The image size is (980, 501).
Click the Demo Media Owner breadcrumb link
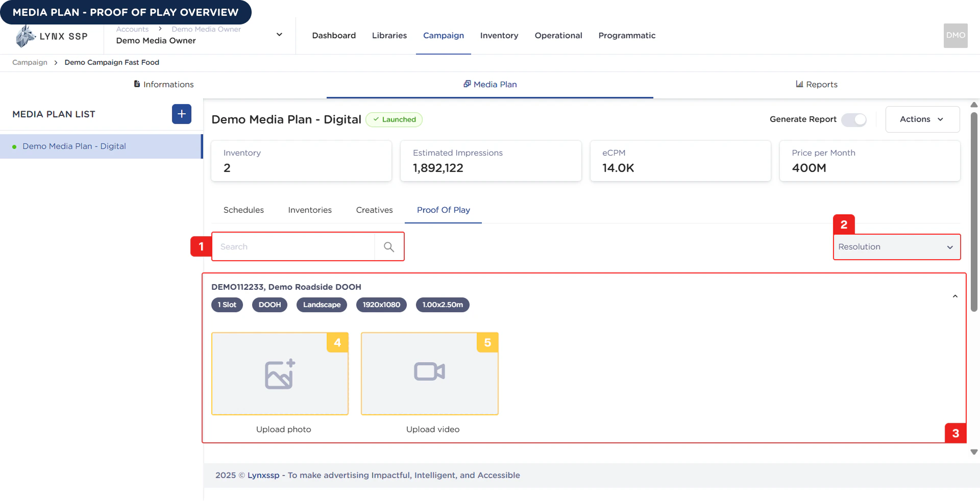206,29
